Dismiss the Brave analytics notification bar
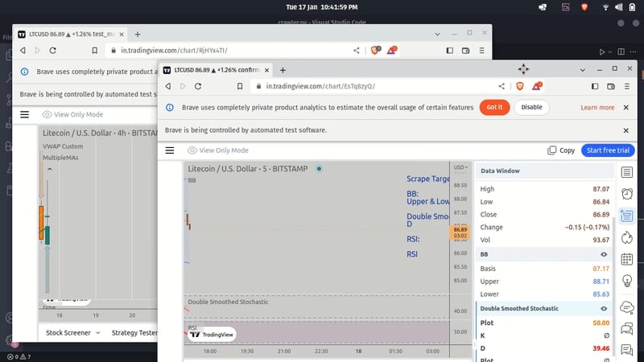This screenshot has height=362, width=644. coord(626,108)
